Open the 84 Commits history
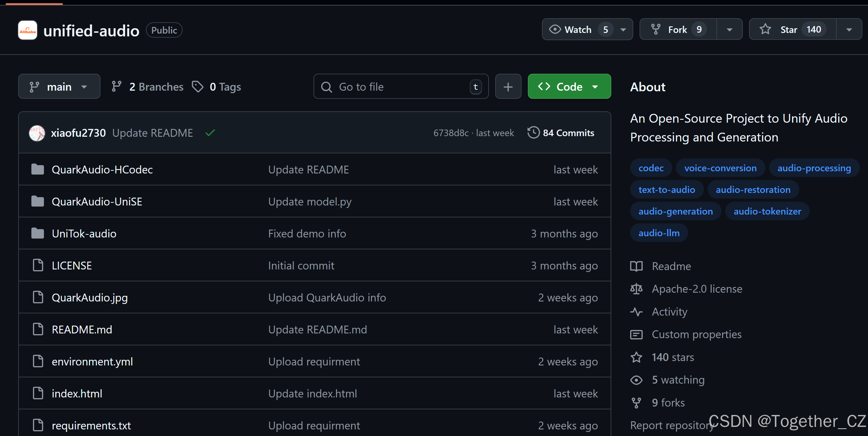The width and height of the screenshot is (868, 436). (x=561, y=133)
